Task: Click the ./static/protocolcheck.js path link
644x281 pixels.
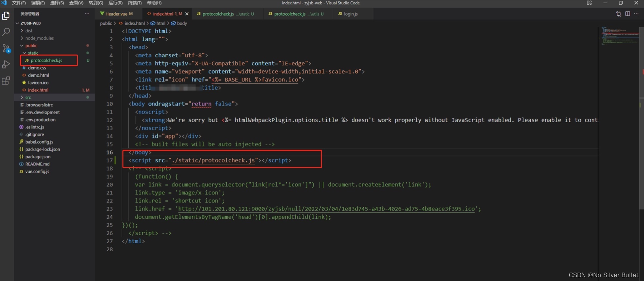Action: 213,160
